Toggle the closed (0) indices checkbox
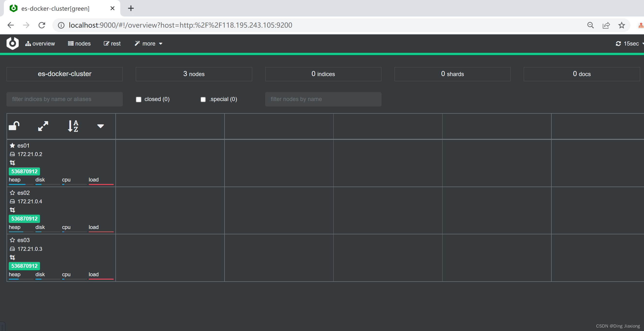Viewport: 644px width, 331px height. [x=138, y=99]
